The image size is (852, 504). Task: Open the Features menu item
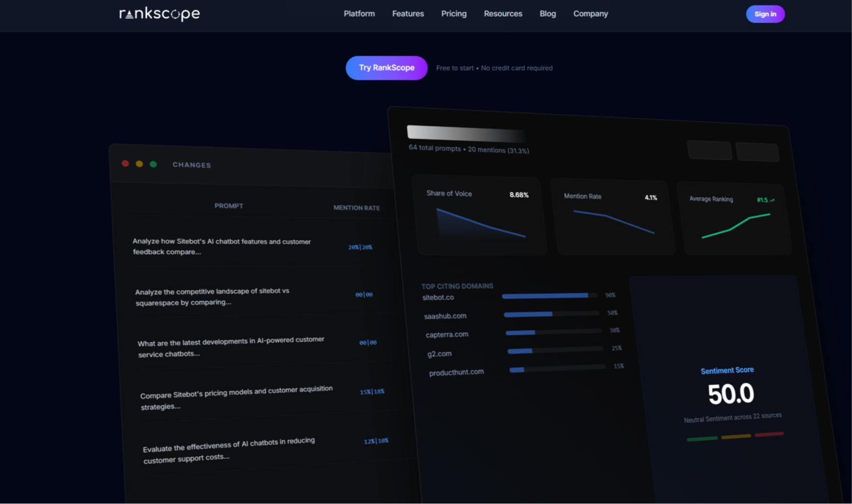[x=408, y=14]
